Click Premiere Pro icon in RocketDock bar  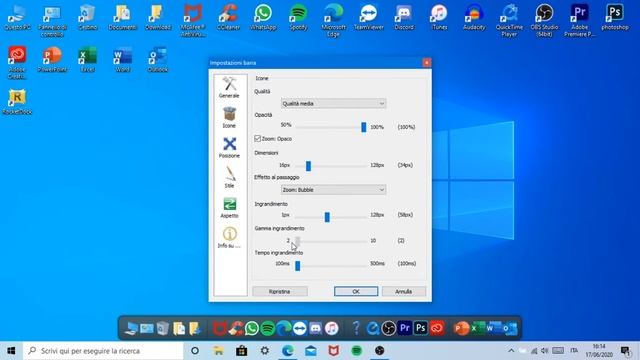404,328
